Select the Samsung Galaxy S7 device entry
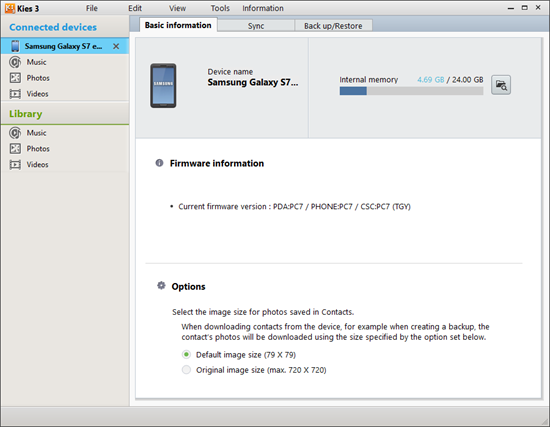The height and width of the screenshot is (427, 550). click(x=65, y=46)
